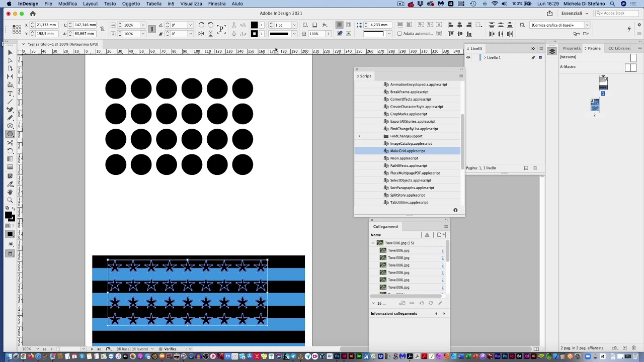Delete selected page with trash icon
Viewport: 644px width, 362px height.
coord(633,348)
